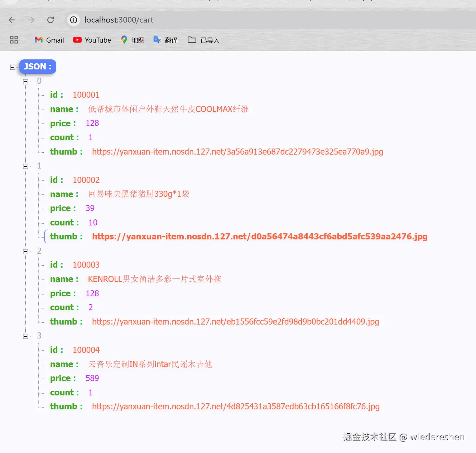Viewport: 476px width, 453px height.
Task: Select price 128 of item 100003
Action: [x=92, y=293]
